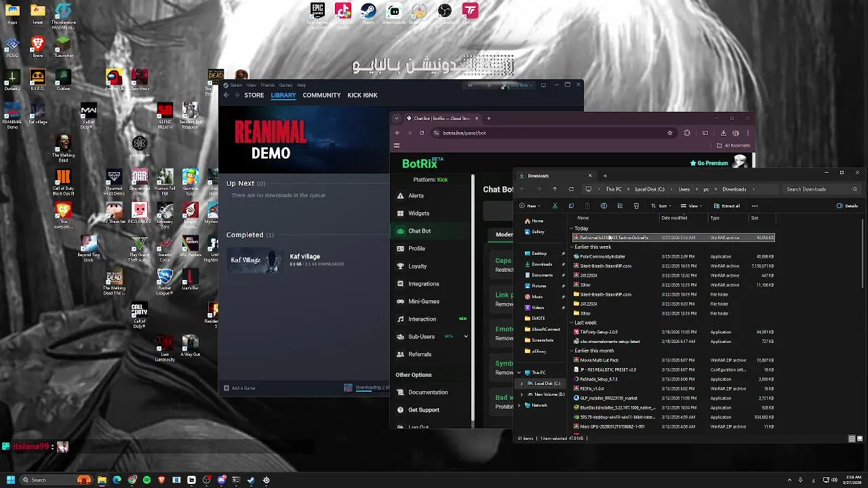Bookmark the BotRix page with the star
Viewport: 868px width, 488px height.
coord(670,133)
